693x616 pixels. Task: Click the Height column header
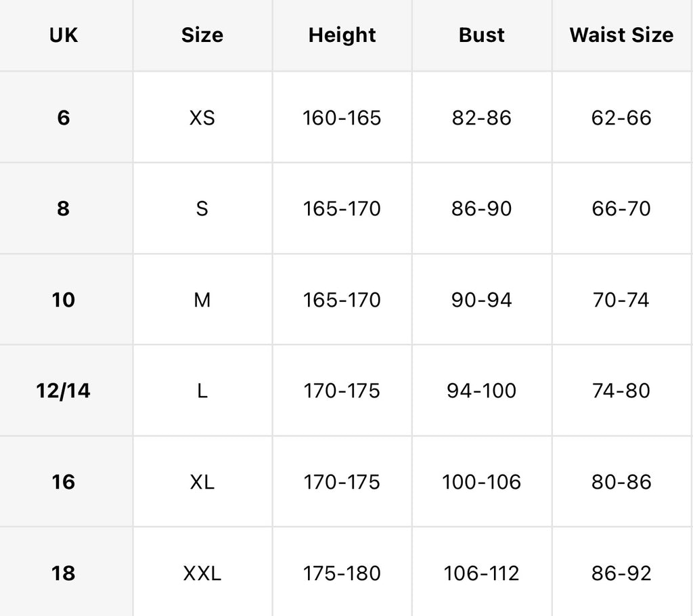click(x=342, y=35)
